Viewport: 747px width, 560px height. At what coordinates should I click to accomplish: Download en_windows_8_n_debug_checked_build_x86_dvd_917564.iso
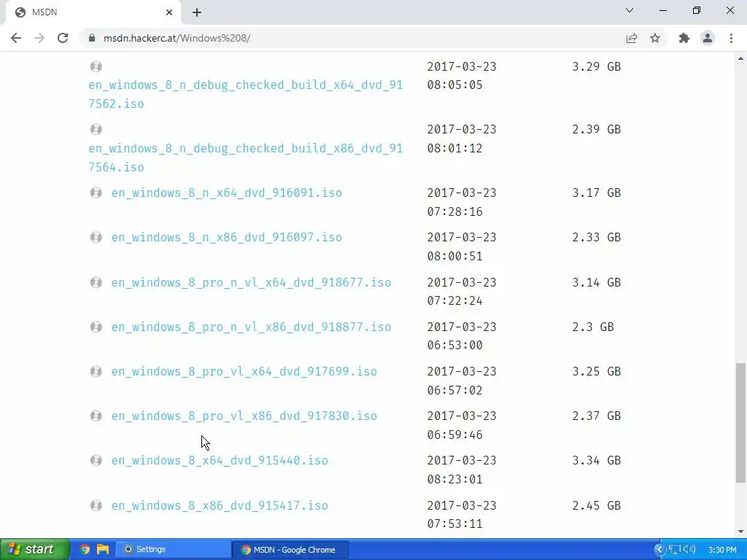(x=245, y=157)
